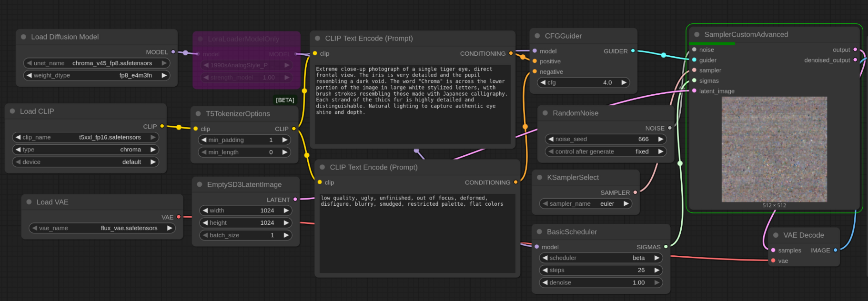Click the noisy preview image thumbnail

tap(774, 149)
